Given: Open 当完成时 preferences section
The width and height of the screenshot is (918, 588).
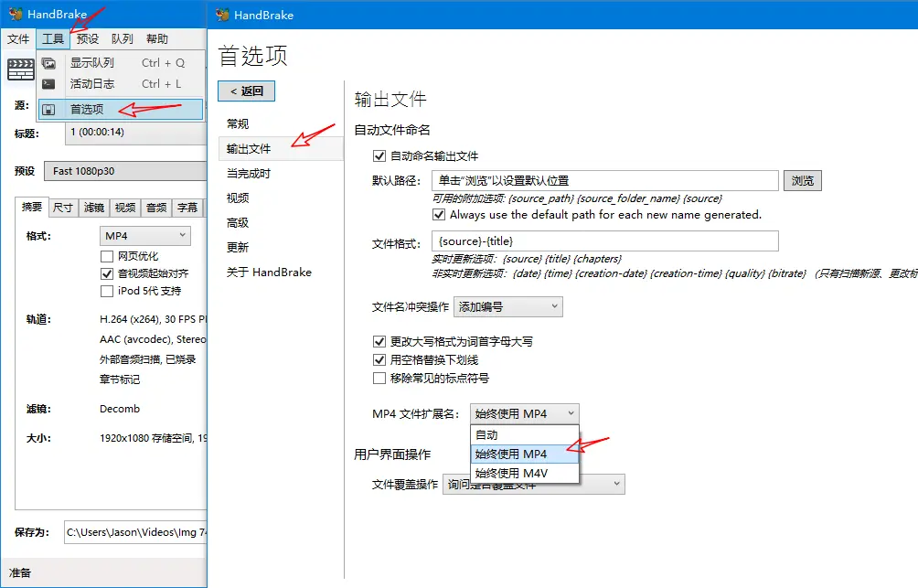Looking at the screenshot, I should 281,174.
